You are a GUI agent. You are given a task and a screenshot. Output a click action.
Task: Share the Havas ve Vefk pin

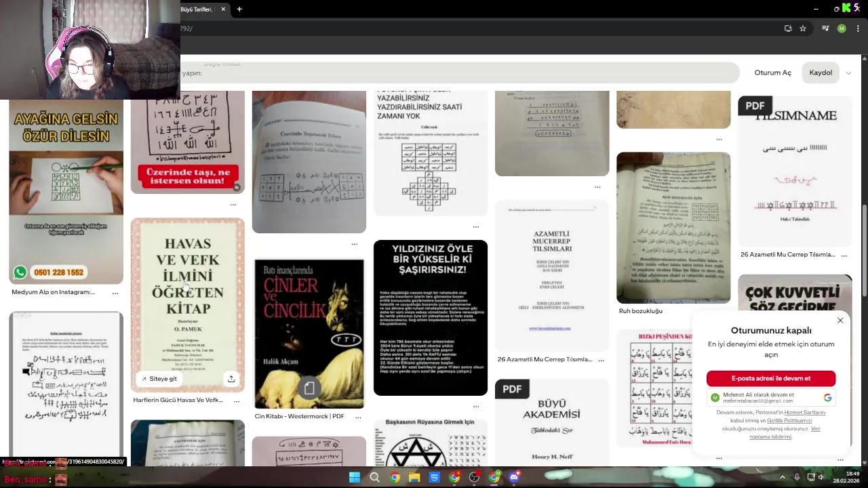click(x=231, y=379)
